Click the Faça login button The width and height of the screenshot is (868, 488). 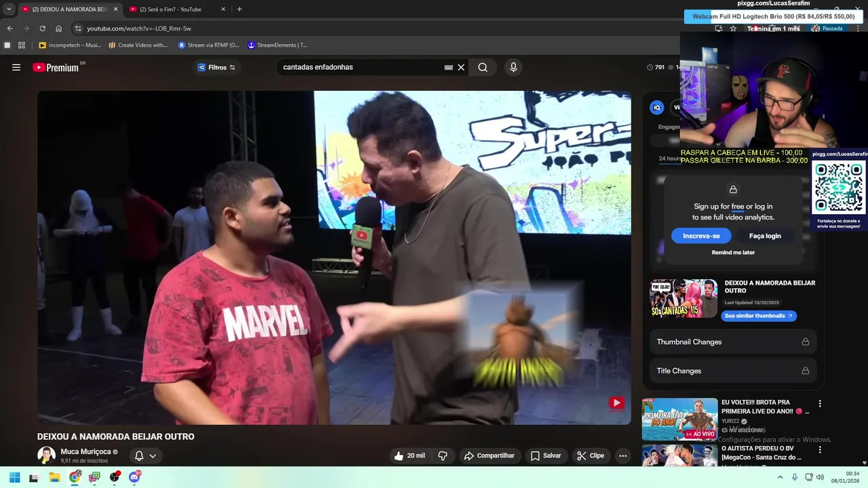click(765, 236)
